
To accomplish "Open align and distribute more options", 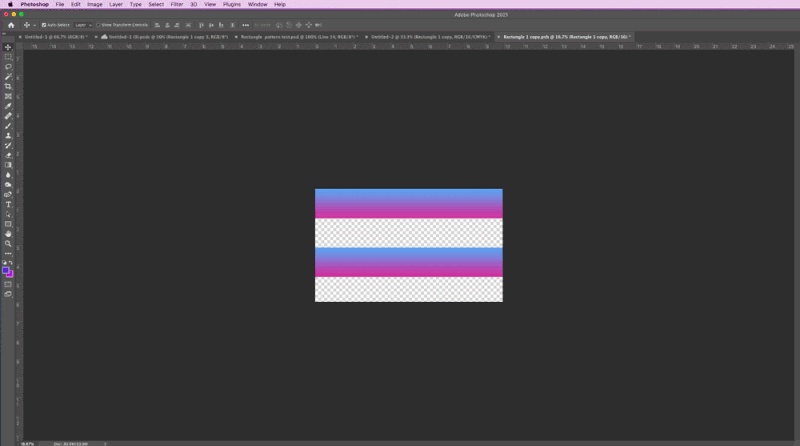I will 245,25.
